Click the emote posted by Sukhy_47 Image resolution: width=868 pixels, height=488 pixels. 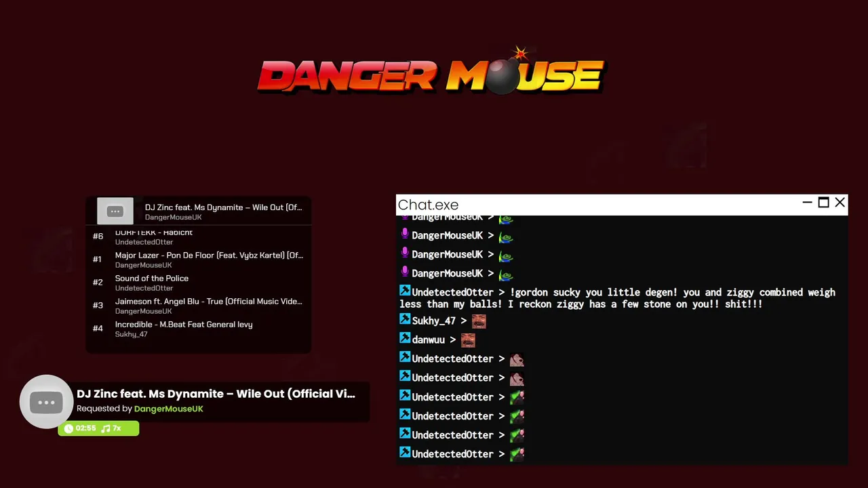(479, 321)
